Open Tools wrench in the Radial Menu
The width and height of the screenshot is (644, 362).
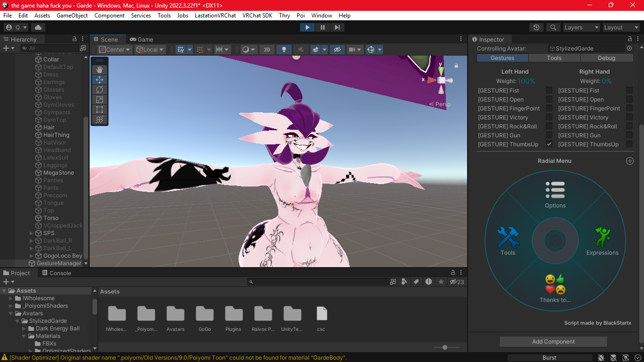click(508, 241)
